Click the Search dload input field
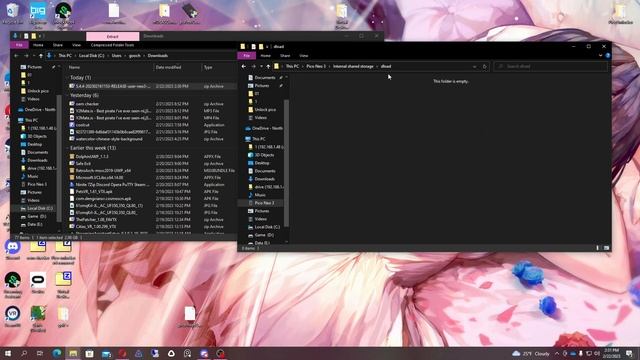Viewport: 640px width, 360px height. coord(551,67)
